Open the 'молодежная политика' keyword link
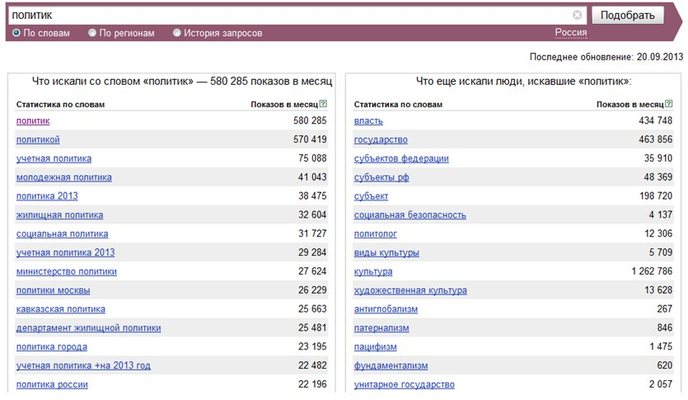The height and width of the screenshot is (400, 688). click(x=64, y=177)
